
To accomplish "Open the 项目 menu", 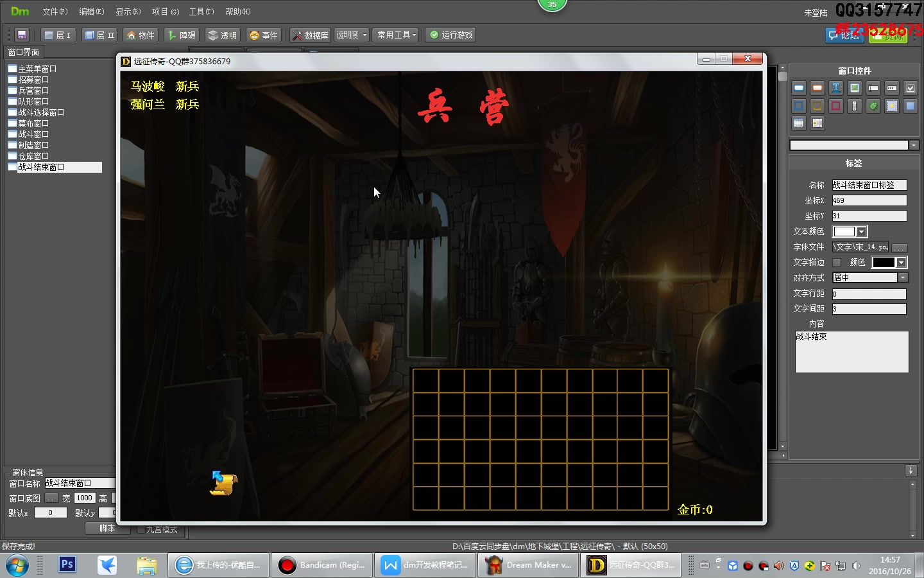I will (x=165, y=12).
